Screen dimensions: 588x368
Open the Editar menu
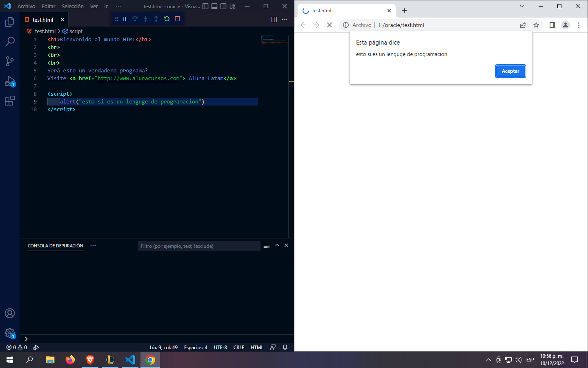tap(48, 6)
